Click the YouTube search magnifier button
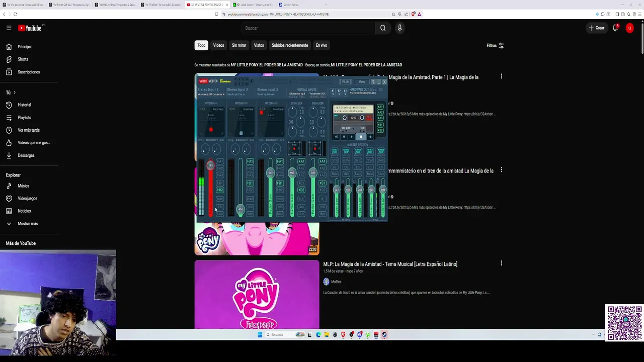The height and width of the screenshot is (362, 644). coord(383,28)
